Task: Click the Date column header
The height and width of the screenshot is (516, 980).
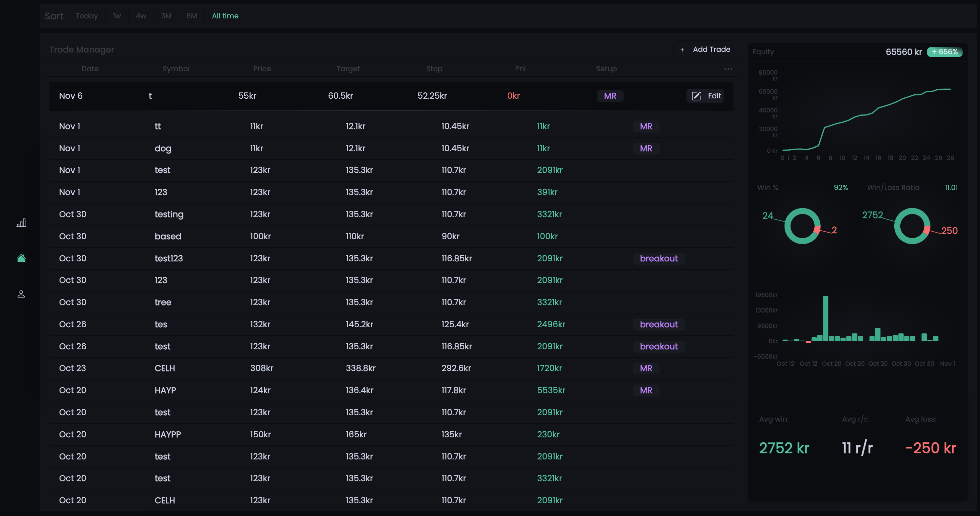Action: 90,69
